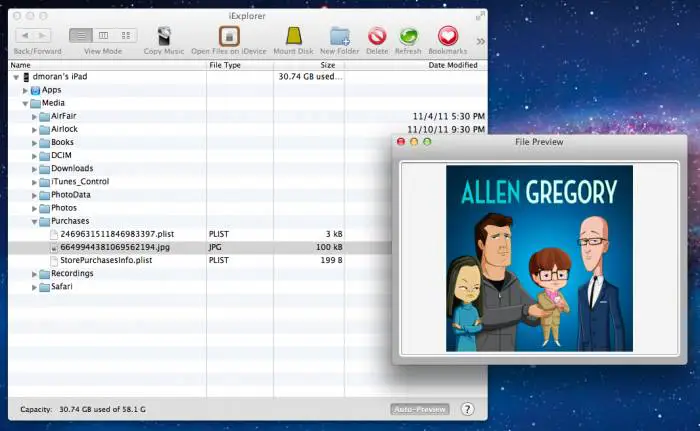The width and height of the screenshot is (700, 431).
Task: Click the File Preview title bar
Action: (x=539, y=142)
